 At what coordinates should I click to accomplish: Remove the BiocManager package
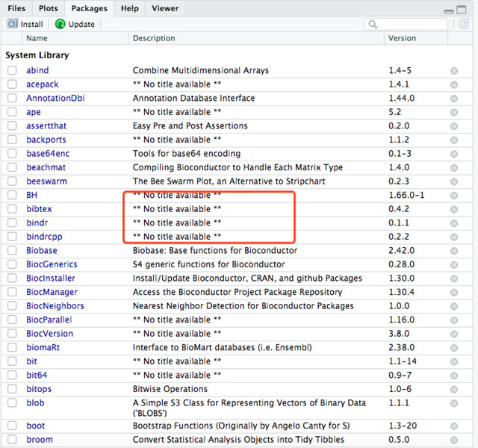(x=454, y=293)
